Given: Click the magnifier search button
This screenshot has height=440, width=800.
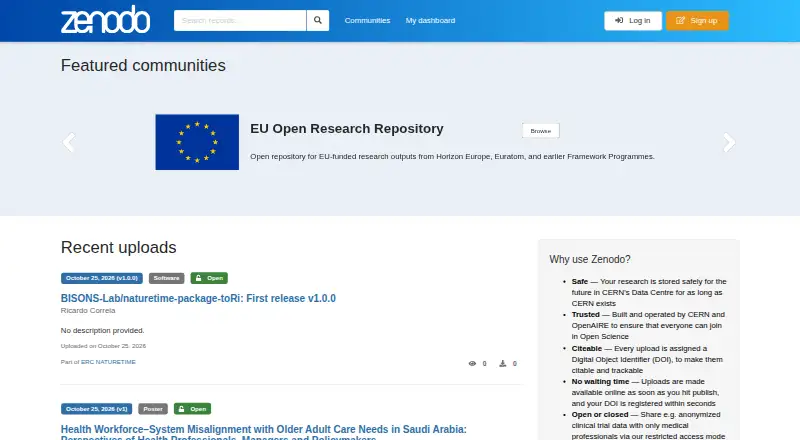Looking at the screenshot, I should coord(317,20).
